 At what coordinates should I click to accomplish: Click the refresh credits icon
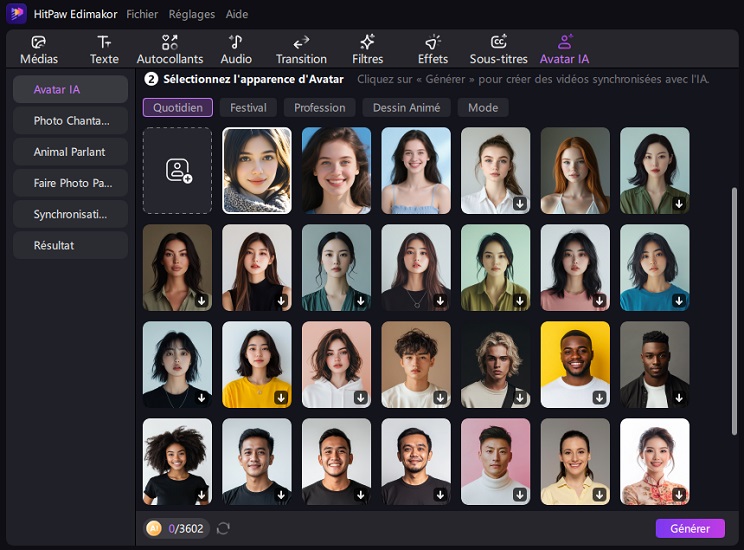click(223, 528)
